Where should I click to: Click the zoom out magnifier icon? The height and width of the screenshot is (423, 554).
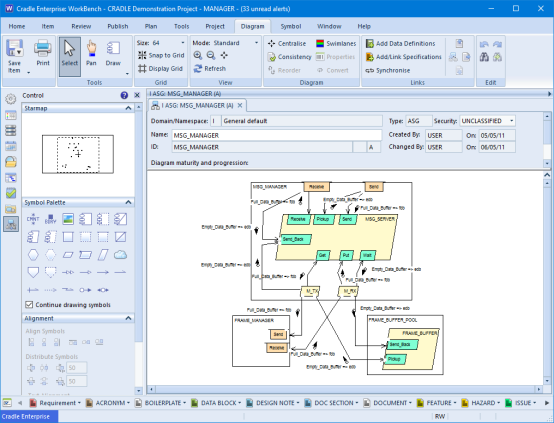click(x=211, y=55)
